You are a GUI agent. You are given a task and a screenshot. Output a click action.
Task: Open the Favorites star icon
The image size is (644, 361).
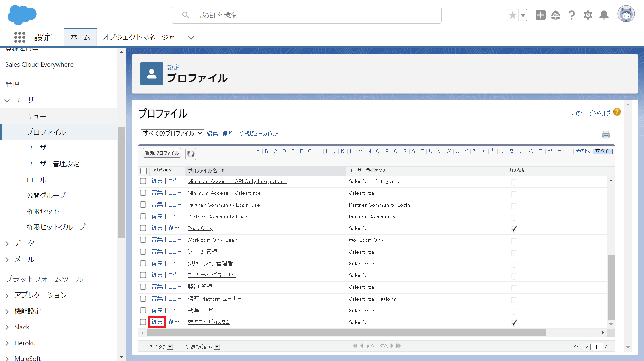point(512,15)
